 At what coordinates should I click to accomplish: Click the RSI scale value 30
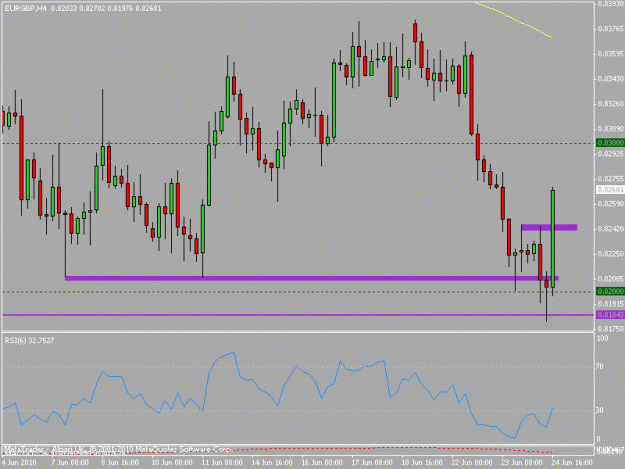click(x=600, y=410)
